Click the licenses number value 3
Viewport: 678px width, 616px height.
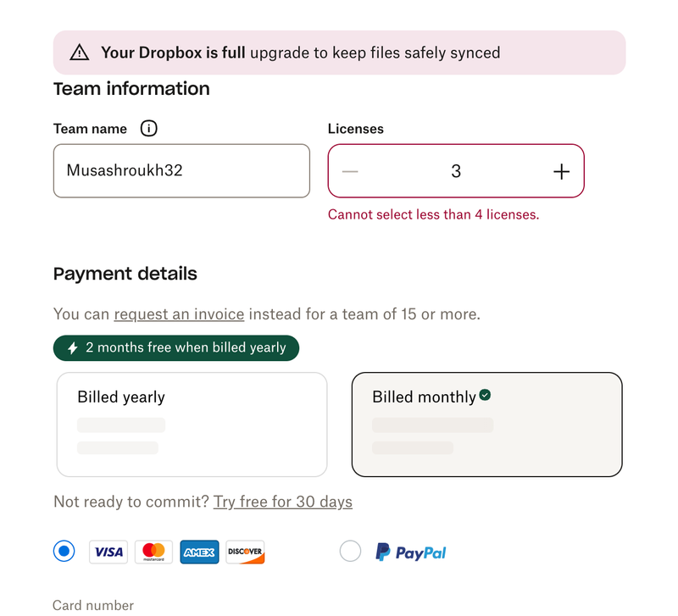456,171
